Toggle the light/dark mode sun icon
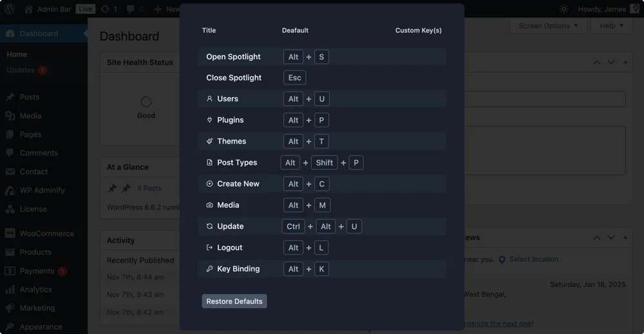This screenshot has height=334, width=644. point(564,9)
